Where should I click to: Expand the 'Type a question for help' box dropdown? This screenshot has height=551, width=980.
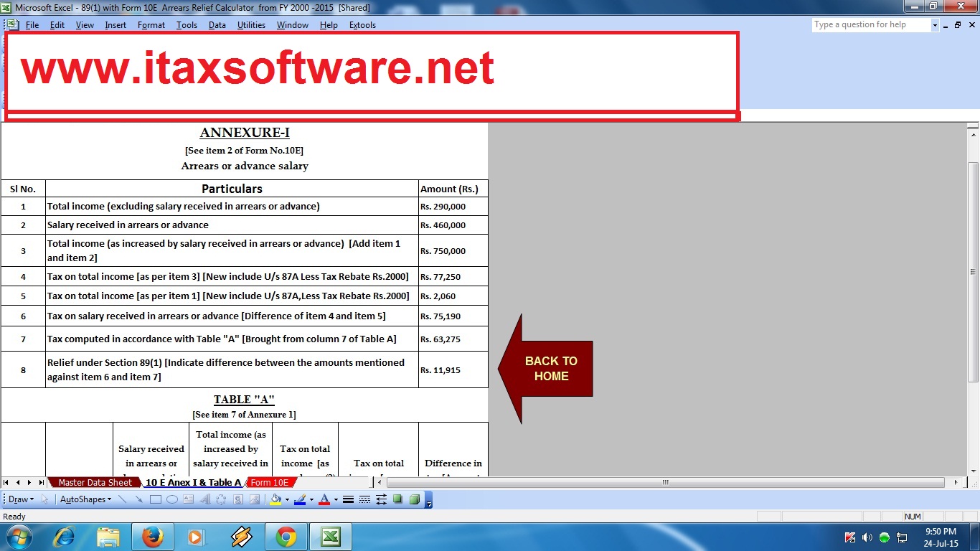pyautogui.click(x=934, y=24)
